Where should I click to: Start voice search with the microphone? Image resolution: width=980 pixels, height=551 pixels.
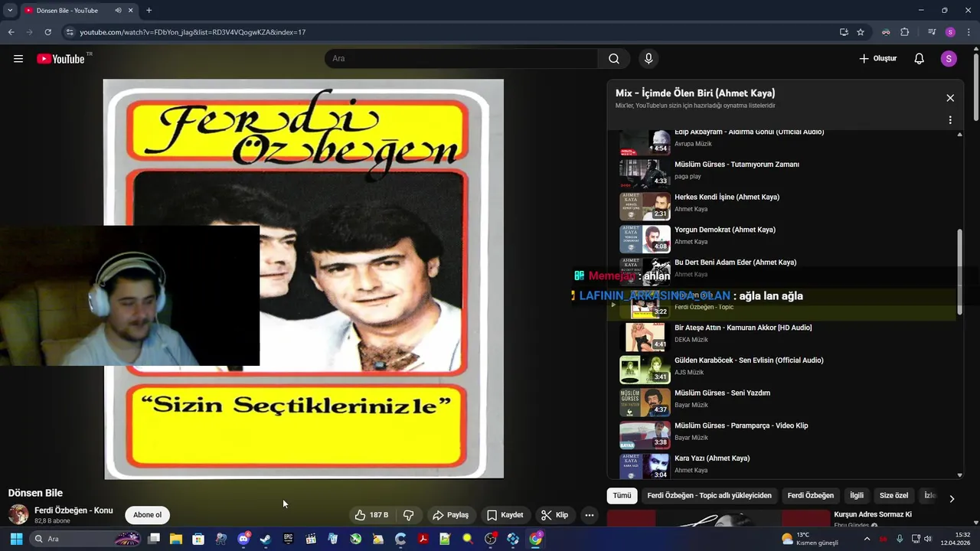pyautogui.click(x=648, y=59)
